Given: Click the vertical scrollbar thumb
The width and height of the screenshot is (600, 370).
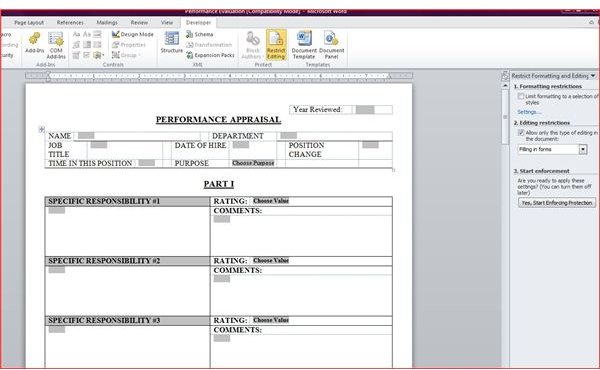Looking at the screenshot, I should click(x=505, y=117).
